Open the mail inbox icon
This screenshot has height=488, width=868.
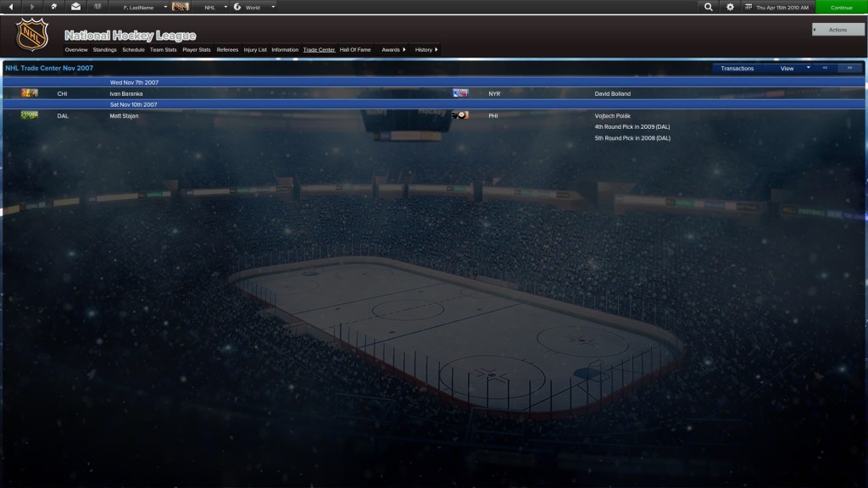tap(75, 7)
